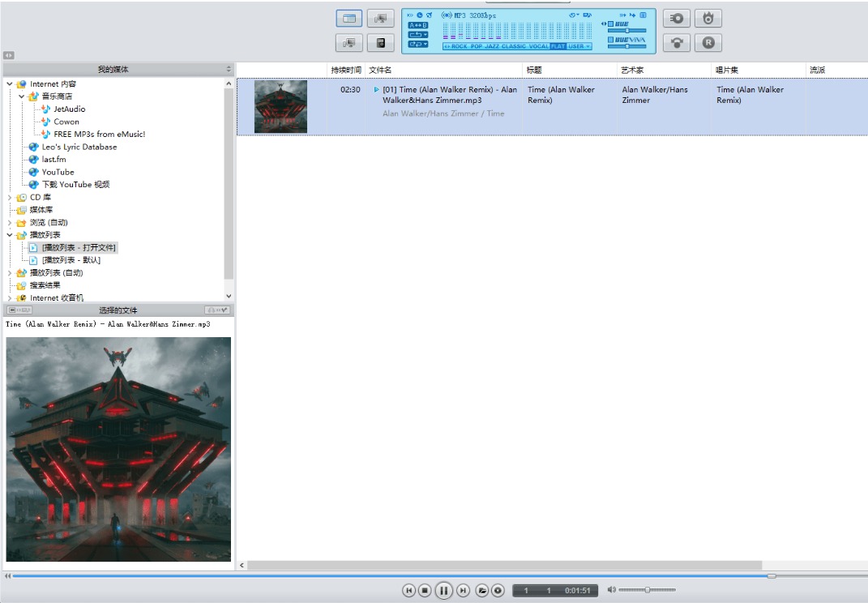This screenshot has height=603, width=868.
Task: Open the repeat mode dropdown in display
Action: pos(418,35)
